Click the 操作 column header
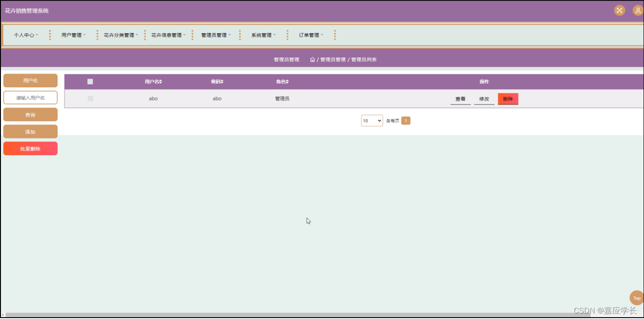Viewport: 644px width, 319px height. [x=484, y=82]
